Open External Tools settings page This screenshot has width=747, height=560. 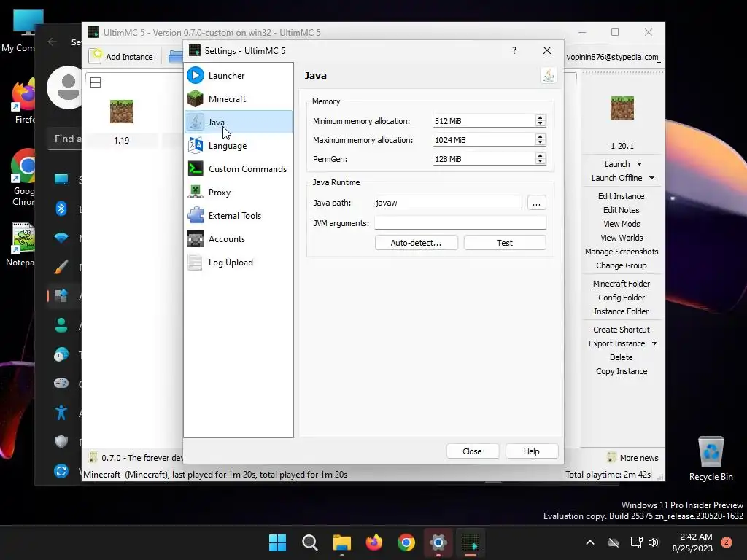point(239,215)
